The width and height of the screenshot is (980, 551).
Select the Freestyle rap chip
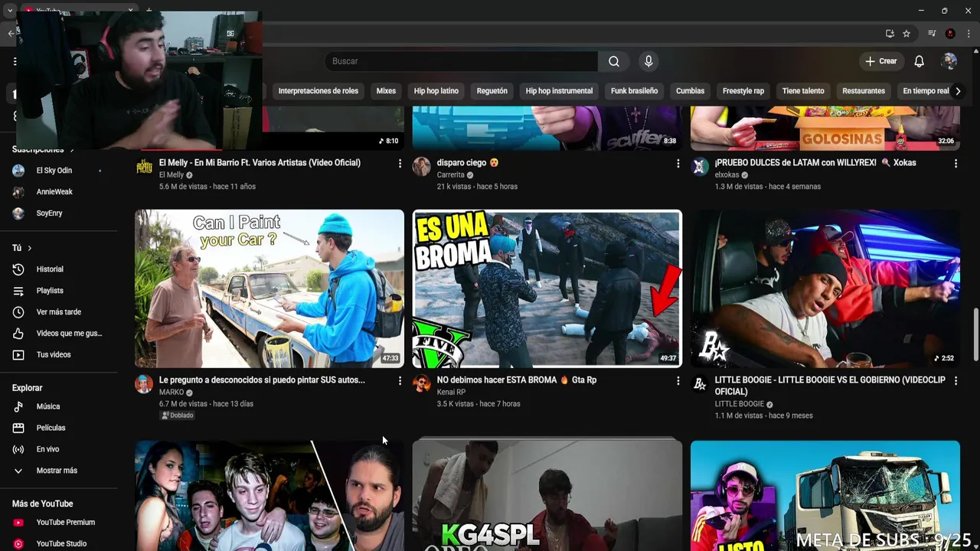point(743,91)
